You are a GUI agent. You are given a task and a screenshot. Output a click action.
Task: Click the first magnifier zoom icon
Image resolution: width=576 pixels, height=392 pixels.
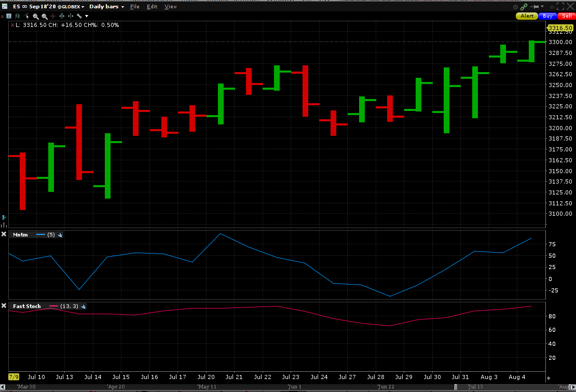pyautogui.click(x=36, y=16)
